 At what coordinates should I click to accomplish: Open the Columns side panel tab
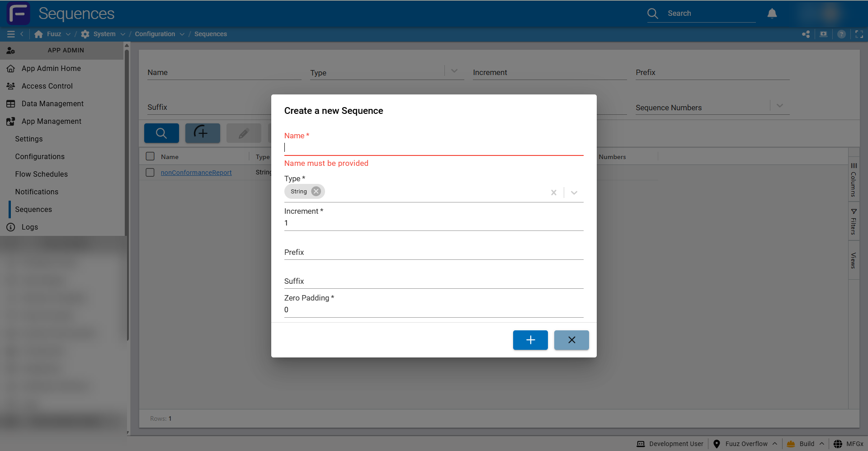[854, 180]
